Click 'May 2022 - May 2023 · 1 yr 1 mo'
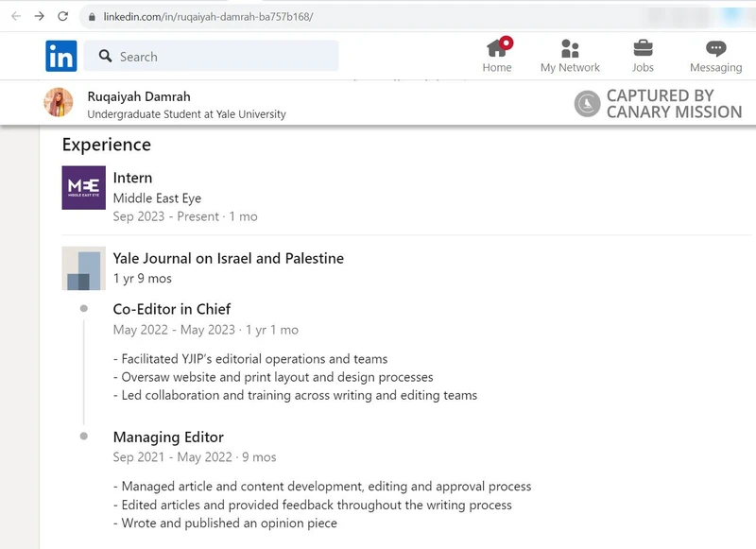 [x=206, y=330]
